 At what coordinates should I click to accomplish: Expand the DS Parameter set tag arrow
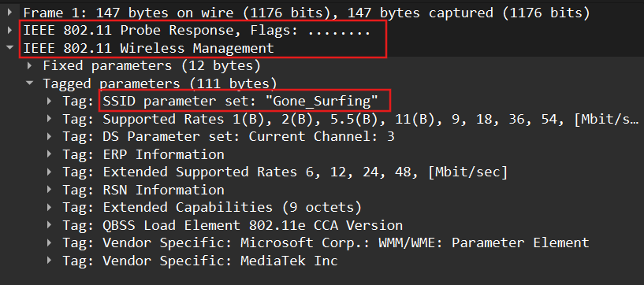tap(50, 136)
